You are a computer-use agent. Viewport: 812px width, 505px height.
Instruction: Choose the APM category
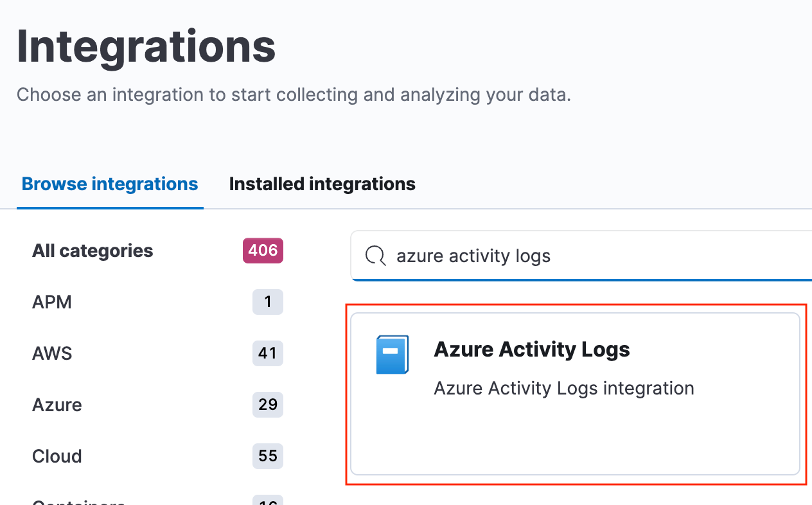[x=51, y=302]
